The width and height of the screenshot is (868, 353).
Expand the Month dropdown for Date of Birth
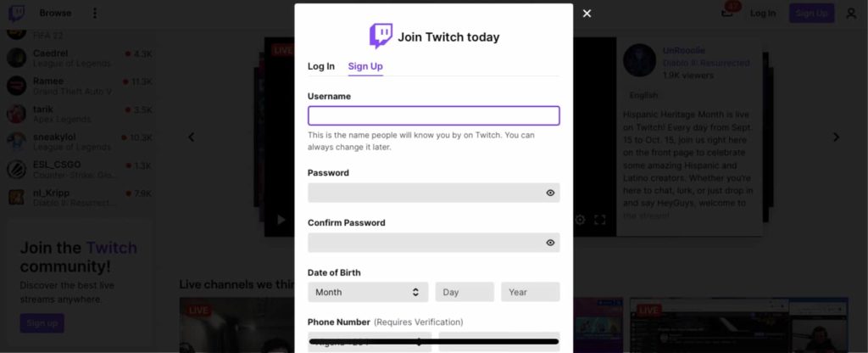coord(368,292)
